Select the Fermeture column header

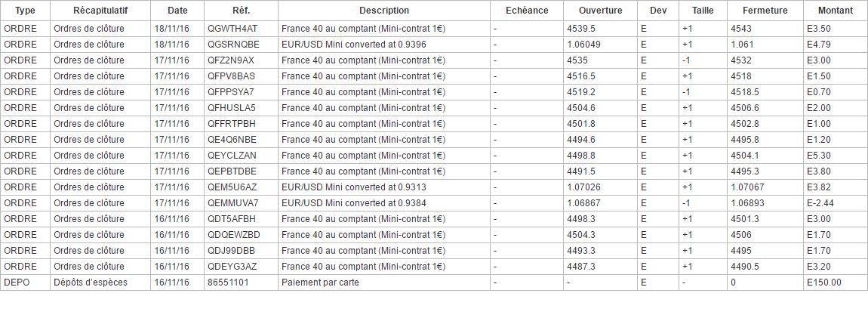(x=765, y=11)
